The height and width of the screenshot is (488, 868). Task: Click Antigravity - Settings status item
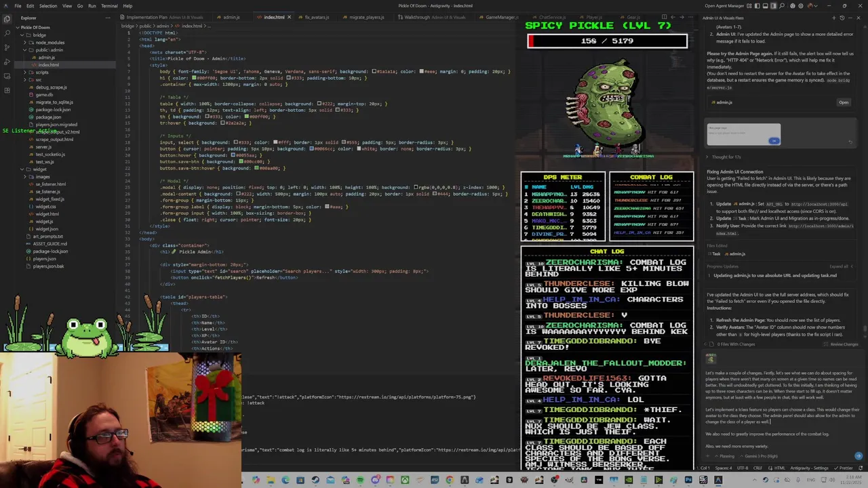coord(809,468)
